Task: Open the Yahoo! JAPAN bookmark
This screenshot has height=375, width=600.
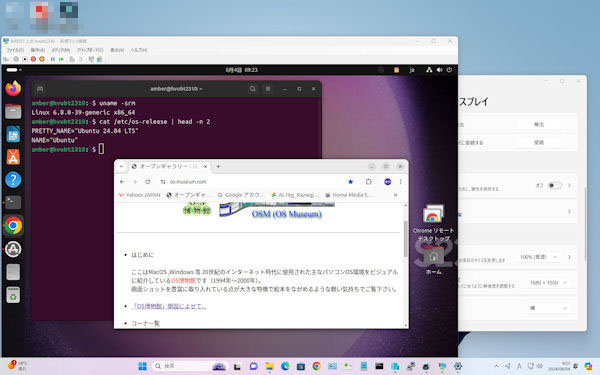Action: click(140, 195)
